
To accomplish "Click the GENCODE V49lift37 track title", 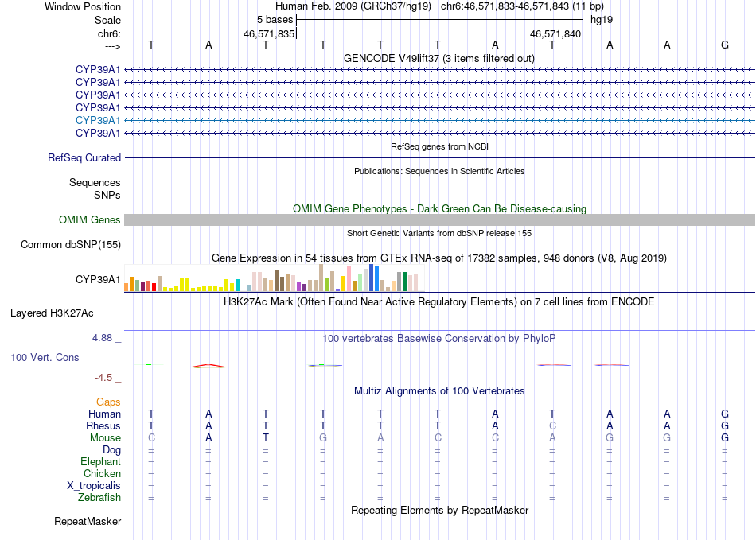I will pyautogui.click(x=438, y=58).
